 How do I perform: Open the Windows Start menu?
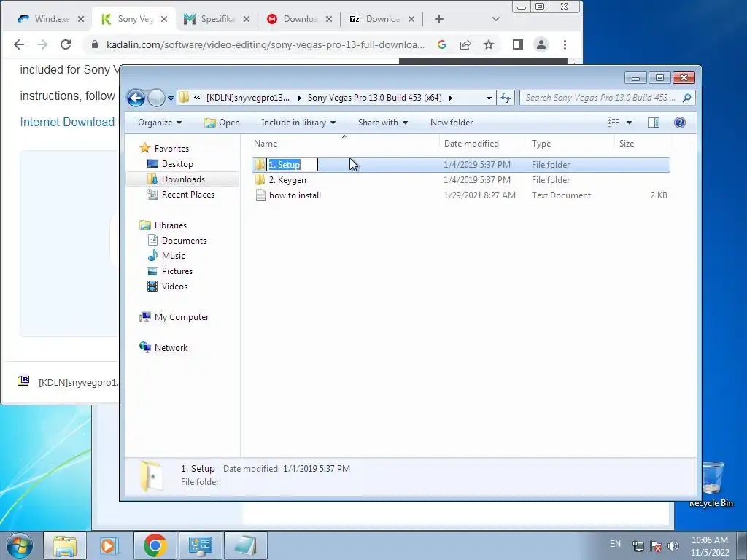click(x=20, y=545)
